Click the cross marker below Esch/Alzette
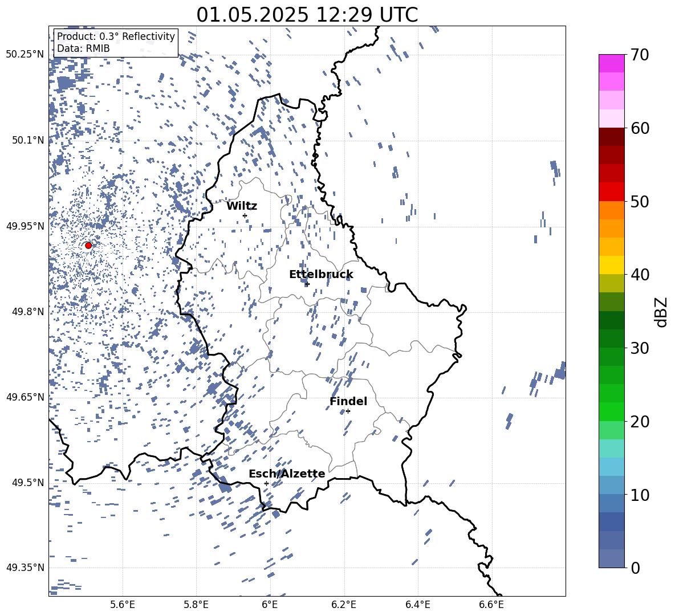 266,483
